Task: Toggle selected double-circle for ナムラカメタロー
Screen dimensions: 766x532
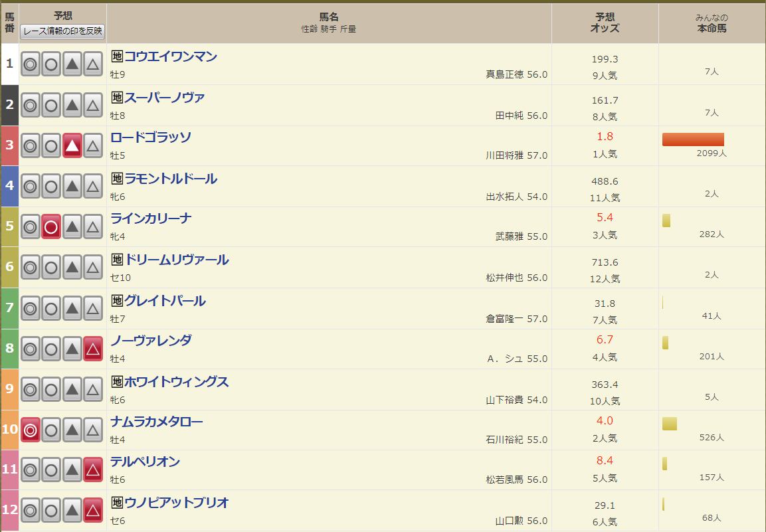Action: (x=31, y=430)
